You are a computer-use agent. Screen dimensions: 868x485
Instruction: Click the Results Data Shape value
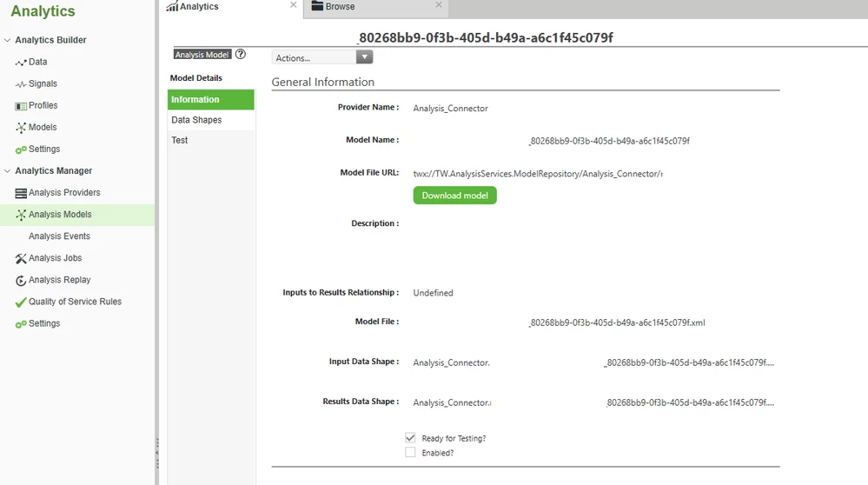593,402
